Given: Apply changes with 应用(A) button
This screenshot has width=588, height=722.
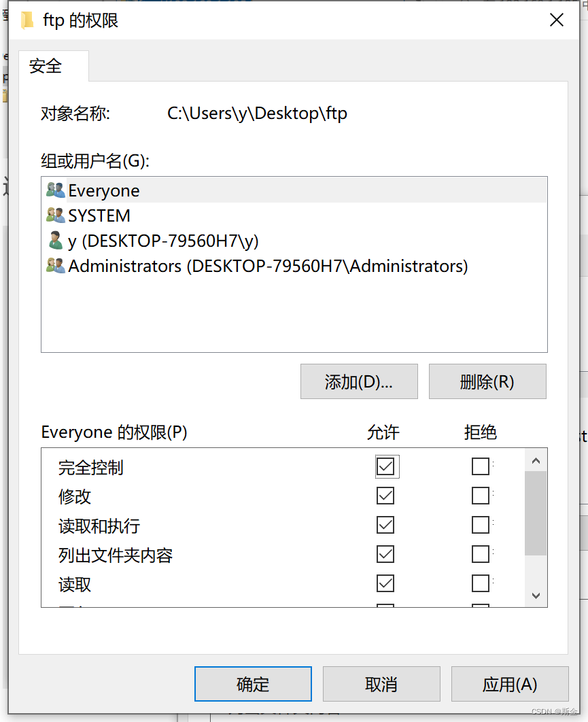Looking at the screenshot, I should point(510,684).
